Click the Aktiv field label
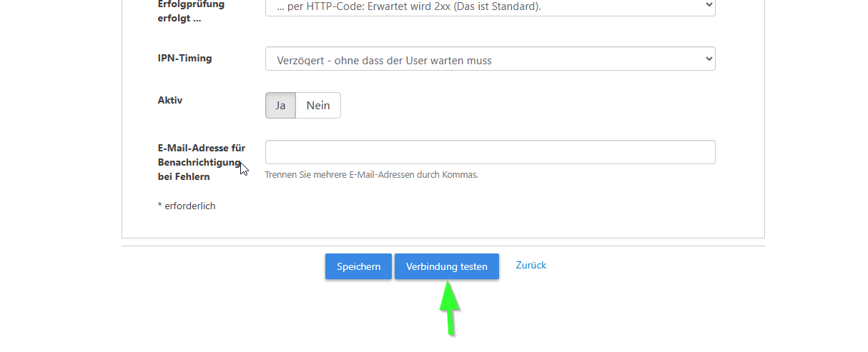This screenshot has width=868, height=352. point(170,101)
